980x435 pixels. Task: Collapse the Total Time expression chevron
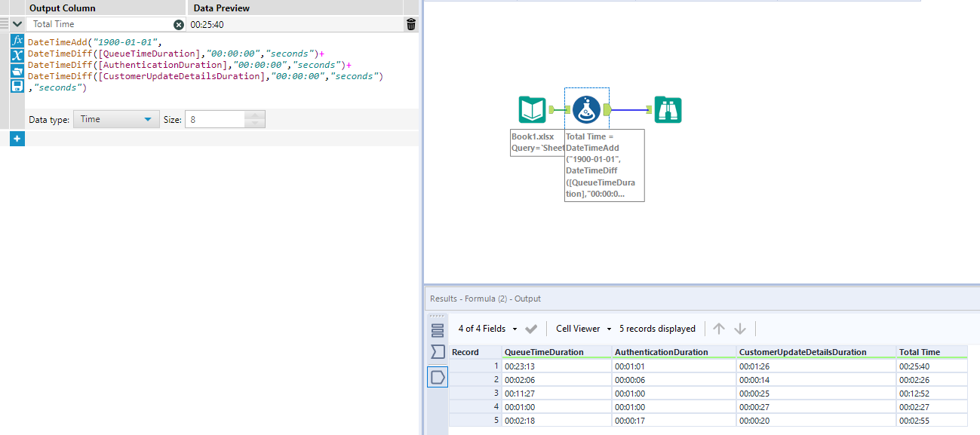pyautogui.click(x=17, y=24)
